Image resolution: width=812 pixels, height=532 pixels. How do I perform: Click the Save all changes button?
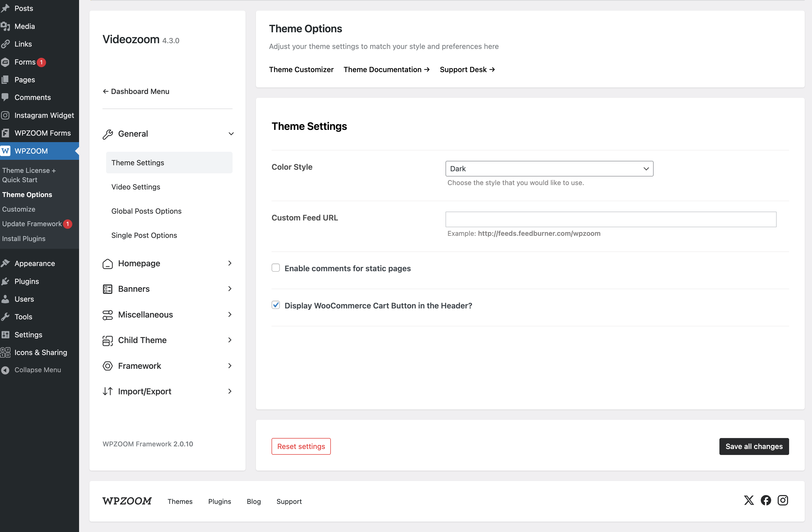[x=754, y=446]
